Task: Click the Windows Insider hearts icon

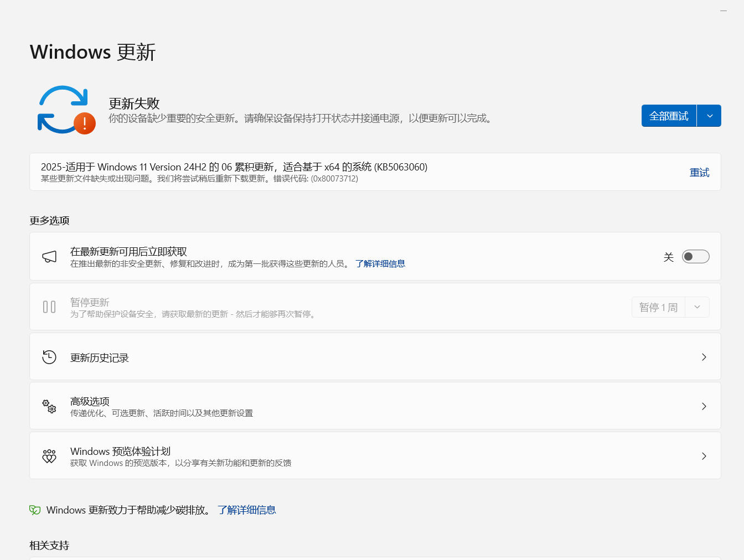Action: (49, 456)
